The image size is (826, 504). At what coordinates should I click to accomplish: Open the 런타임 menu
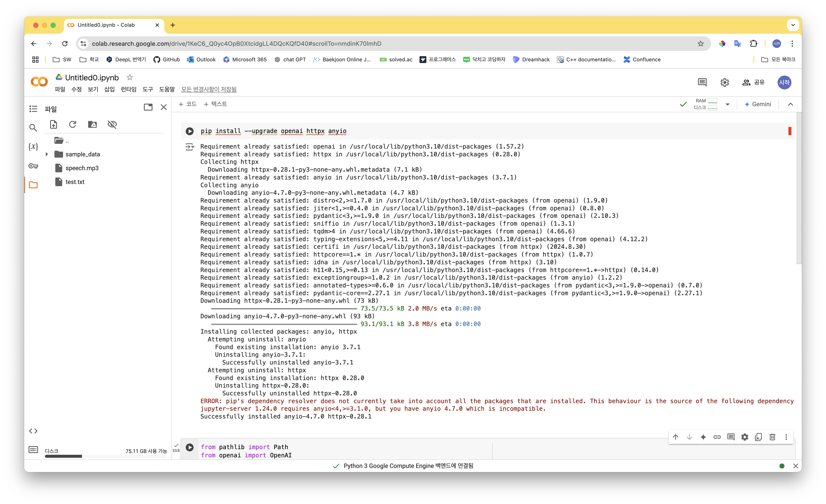point(128,89)
